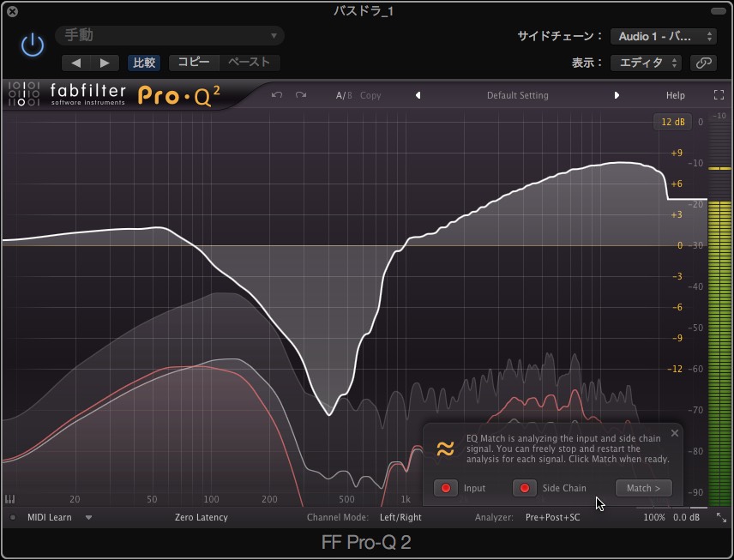Click the 500 frequency axis label
The width and height of the screenshot is (734, 560).
tap(346, 499)
